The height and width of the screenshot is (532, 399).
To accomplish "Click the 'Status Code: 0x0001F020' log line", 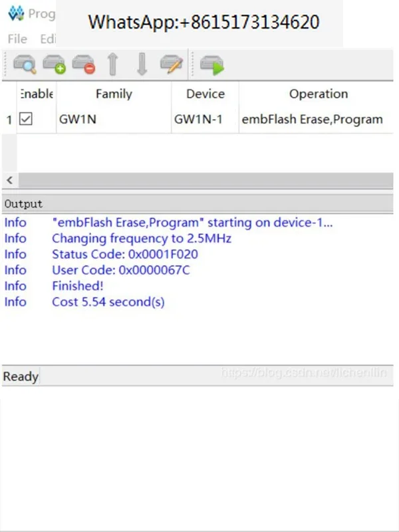I will (125, 255).
